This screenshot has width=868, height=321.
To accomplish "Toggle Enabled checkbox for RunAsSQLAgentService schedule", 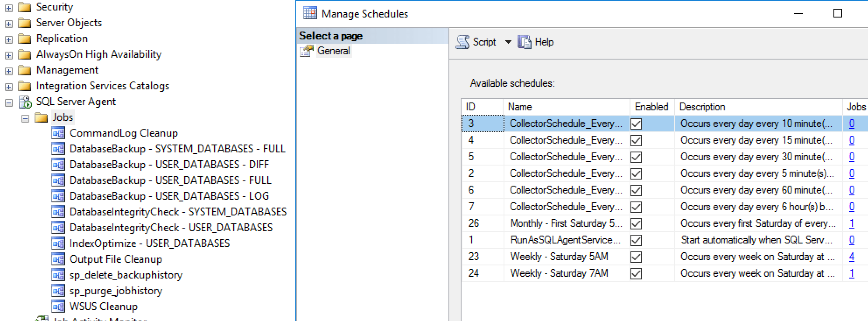I will pos(636,240).
